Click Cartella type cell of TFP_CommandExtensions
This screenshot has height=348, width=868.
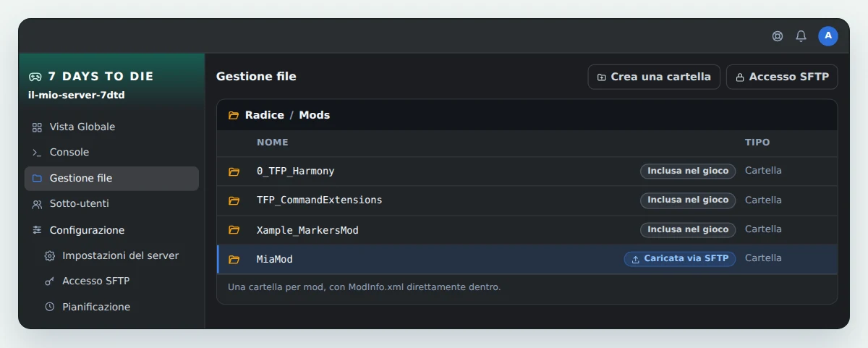tap(763, 200)
